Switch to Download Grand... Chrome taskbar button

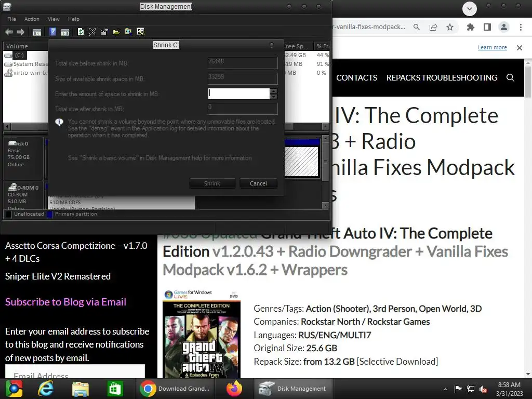point(175,389)
